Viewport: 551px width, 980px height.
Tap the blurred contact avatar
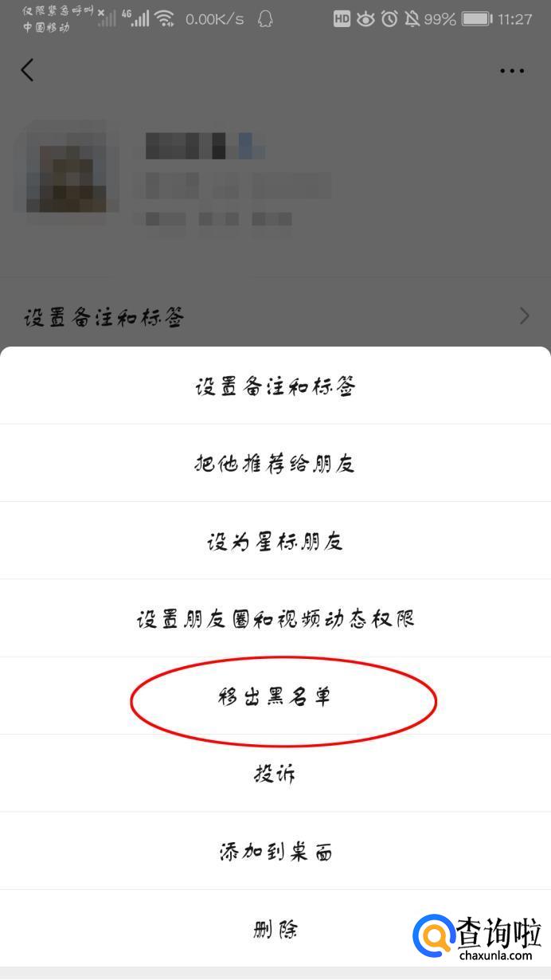(x=66, y=167)
